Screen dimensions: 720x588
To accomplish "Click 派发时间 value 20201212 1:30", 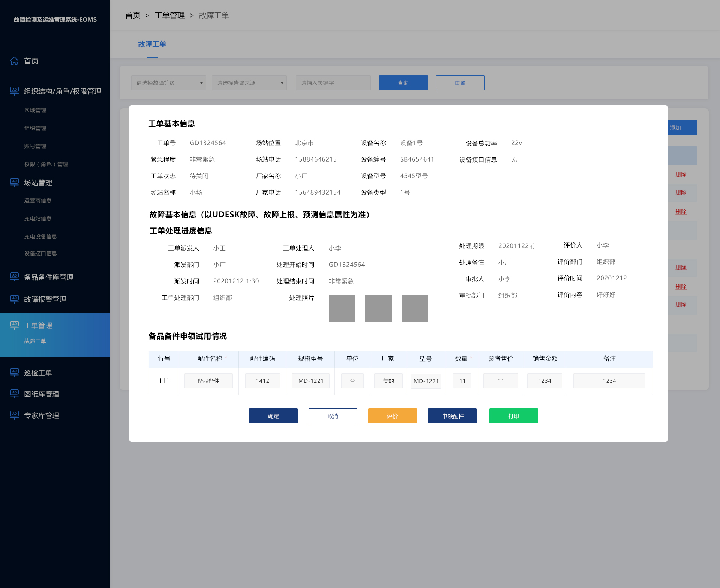I will (x=236, y=281).
